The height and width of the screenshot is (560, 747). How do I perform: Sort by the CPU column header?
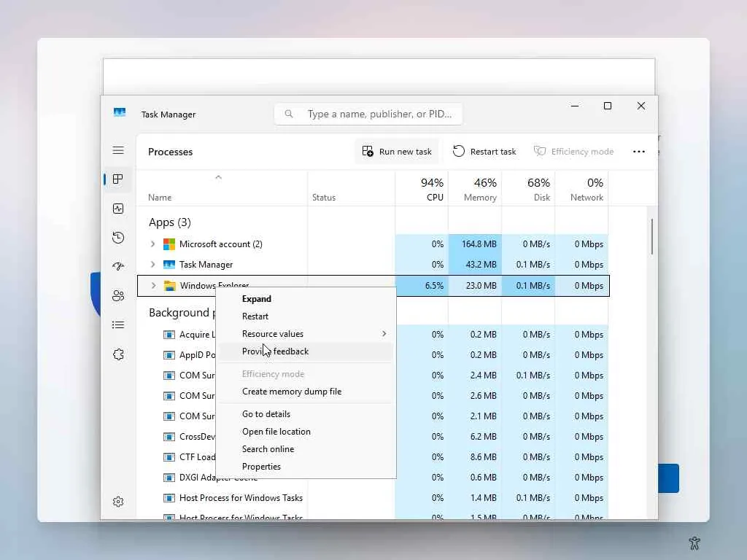pos(422,189)
